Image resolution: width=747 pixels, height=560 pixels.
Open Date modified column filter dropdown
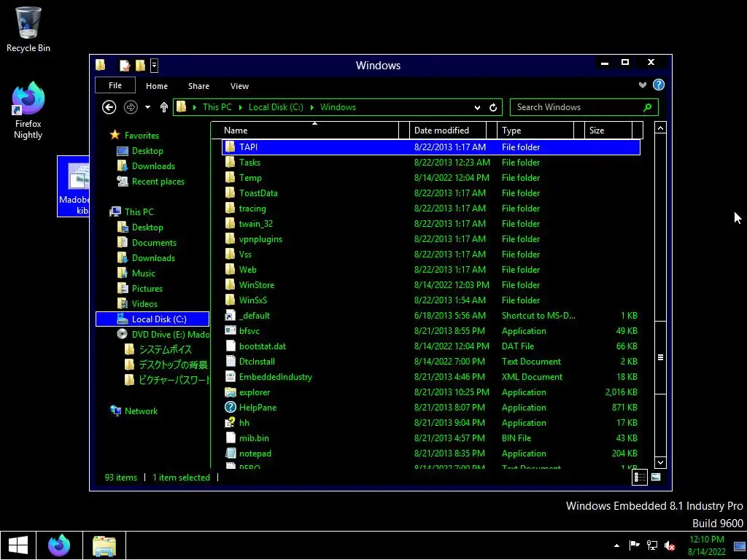[492, 130]
